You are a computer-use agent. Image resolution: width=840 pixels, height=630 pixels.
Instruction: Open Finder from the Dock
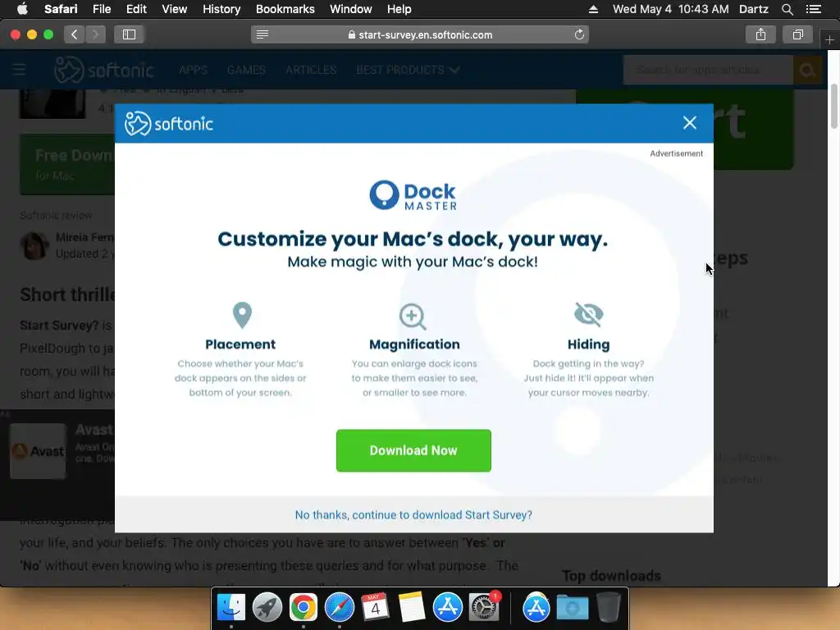(x=231, y=608)
